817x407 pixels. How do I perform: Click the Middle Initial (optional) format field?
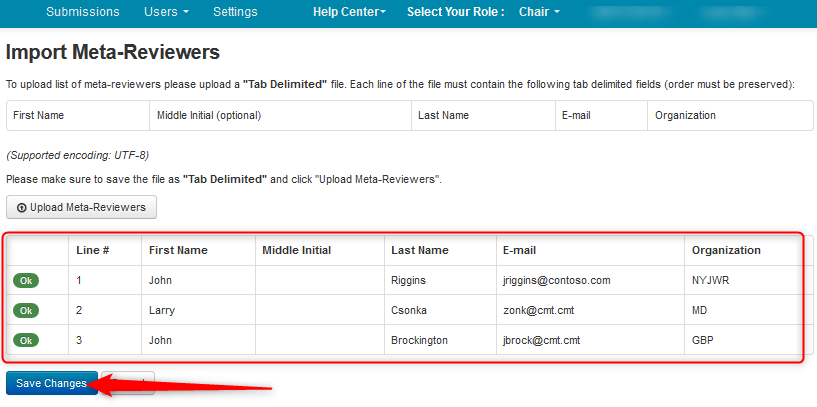click(x=209, y=115)
